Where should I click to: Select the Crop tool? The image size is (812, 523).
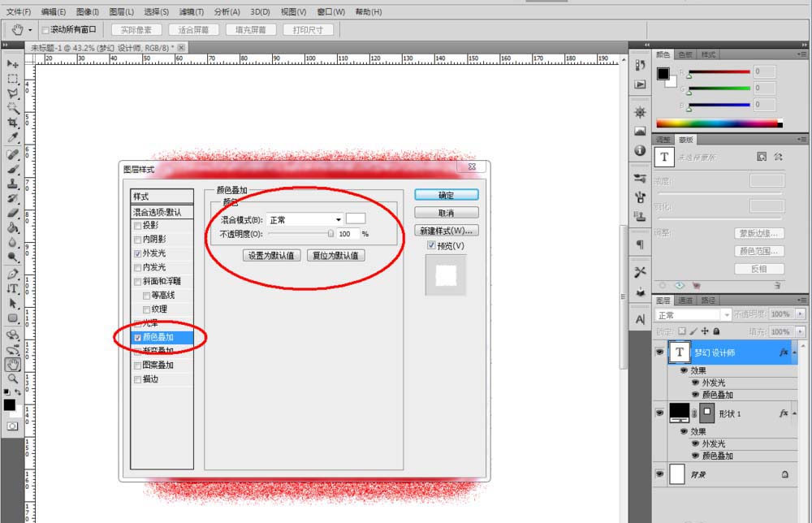point(12,123)
